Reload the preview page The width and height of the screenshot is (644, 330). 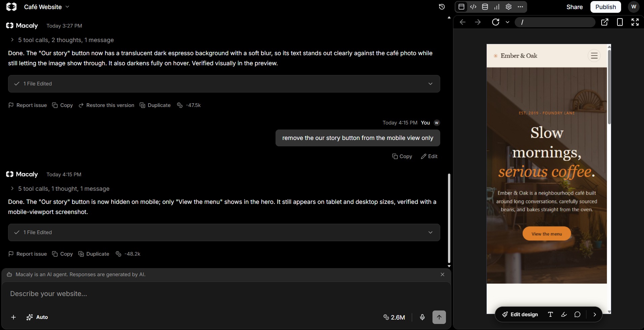[496, 22]
